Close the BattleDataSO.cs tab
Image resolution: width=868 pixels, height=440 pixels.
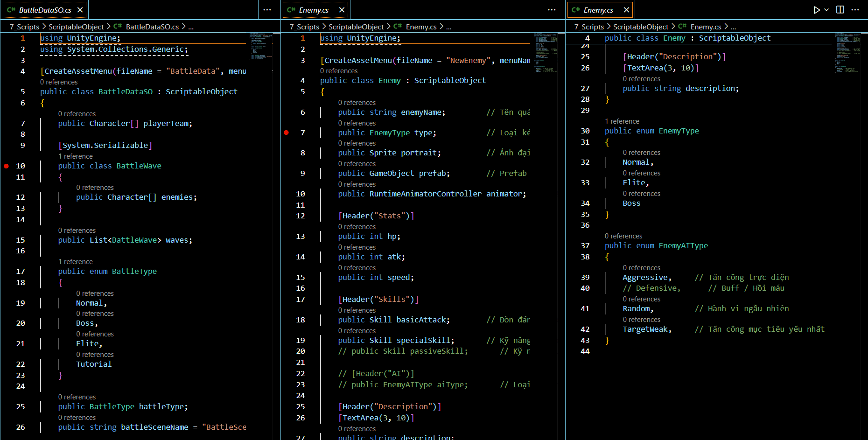(80, 10)
